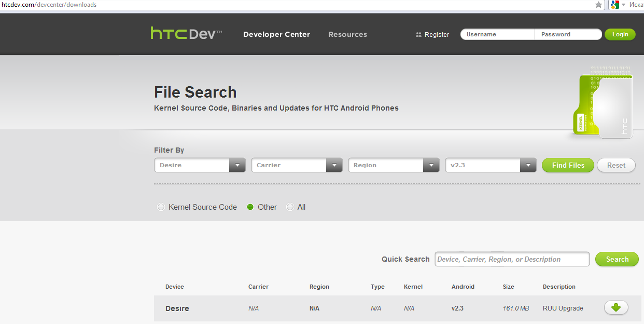Select the Other radio button
The width and height of the screenshot is (644, 324).
[250, 207]
